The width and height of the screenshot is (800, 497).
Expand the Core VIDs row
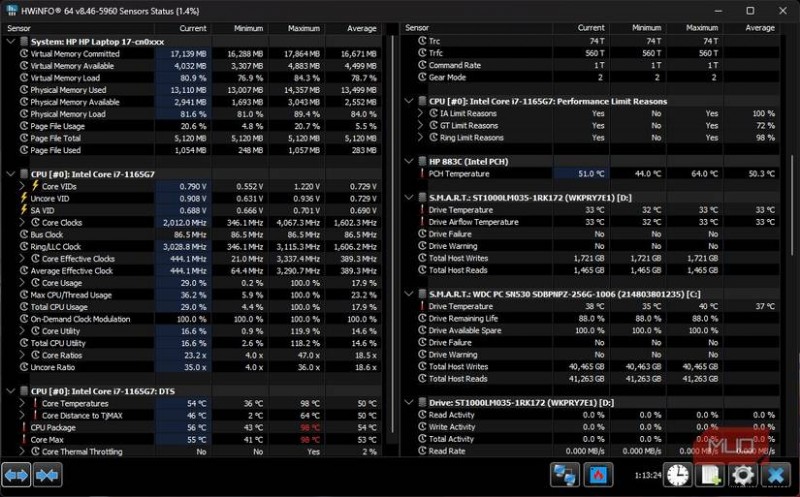[22, 186]
